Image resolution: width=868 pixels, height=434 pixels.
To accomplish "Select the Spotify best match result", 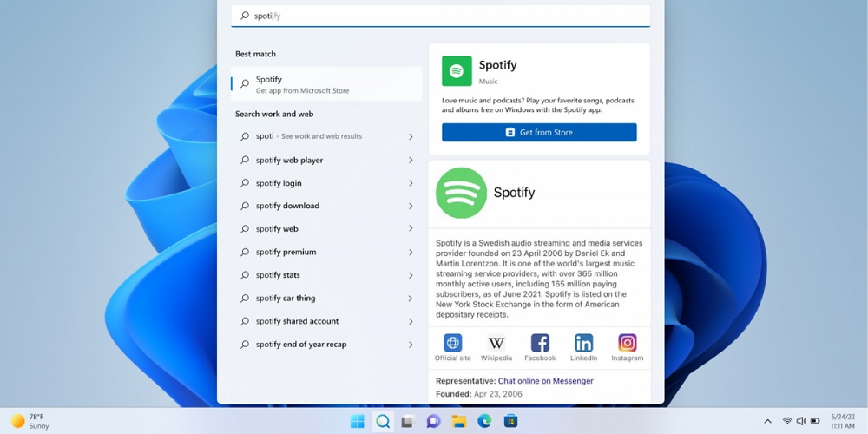I will tap(326, 84).
